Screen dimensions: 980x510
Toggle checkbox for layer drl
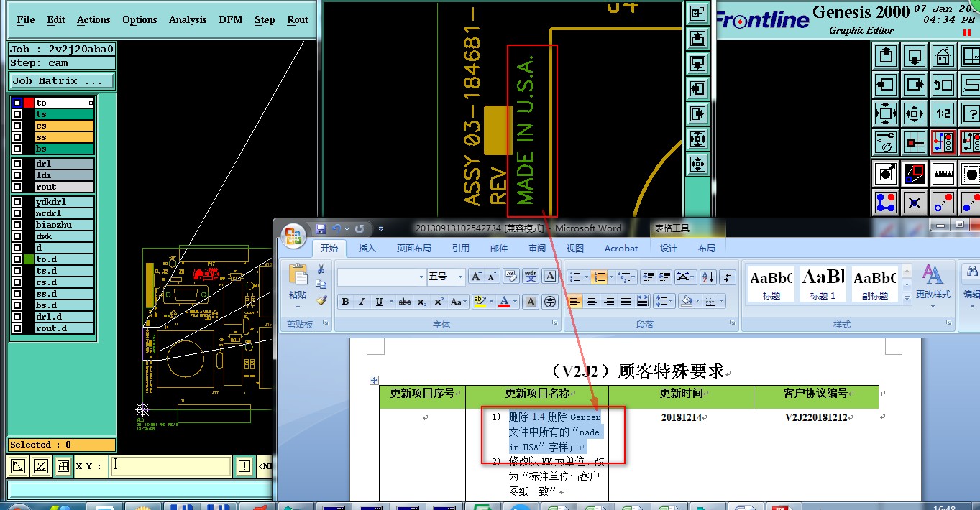(x=17, y=164)
